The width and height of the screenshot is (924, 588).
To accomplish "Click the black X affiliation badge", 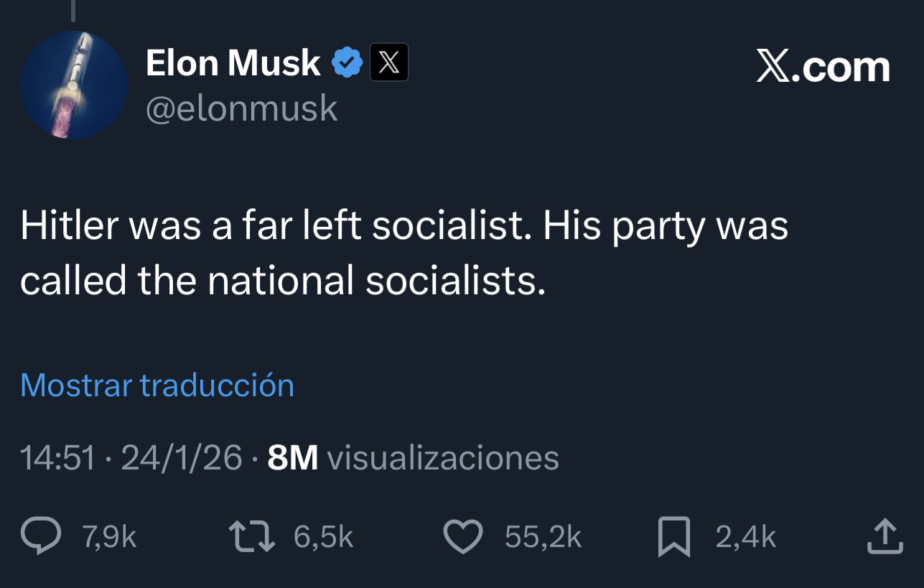I will point(388,62).
